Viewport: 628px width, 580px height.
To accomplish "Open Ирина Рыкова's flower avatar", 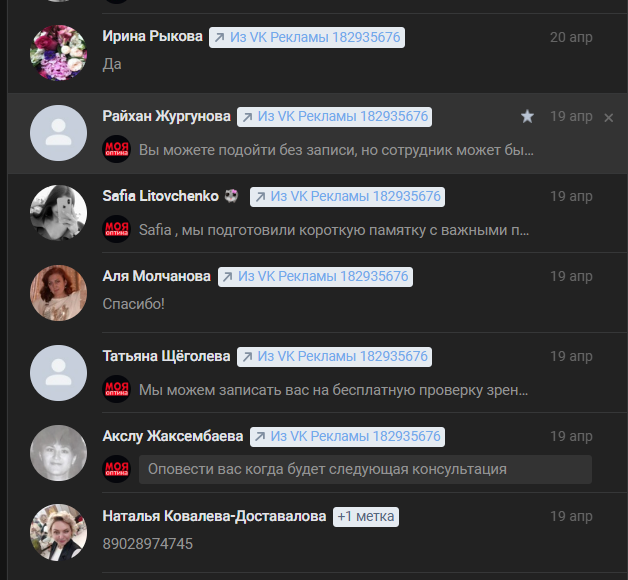I will 58,53.
